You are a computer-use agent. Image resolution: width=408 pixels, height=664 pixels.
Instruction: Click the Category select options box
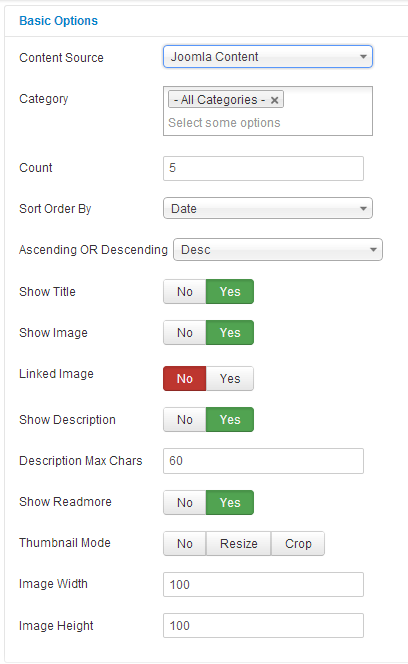[x=268, y=123]
